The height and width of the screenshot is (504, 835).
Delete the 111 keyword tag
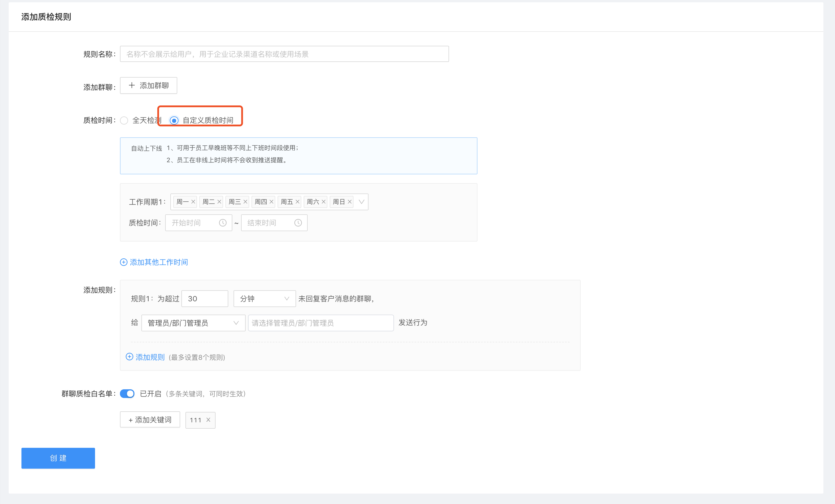208,420
